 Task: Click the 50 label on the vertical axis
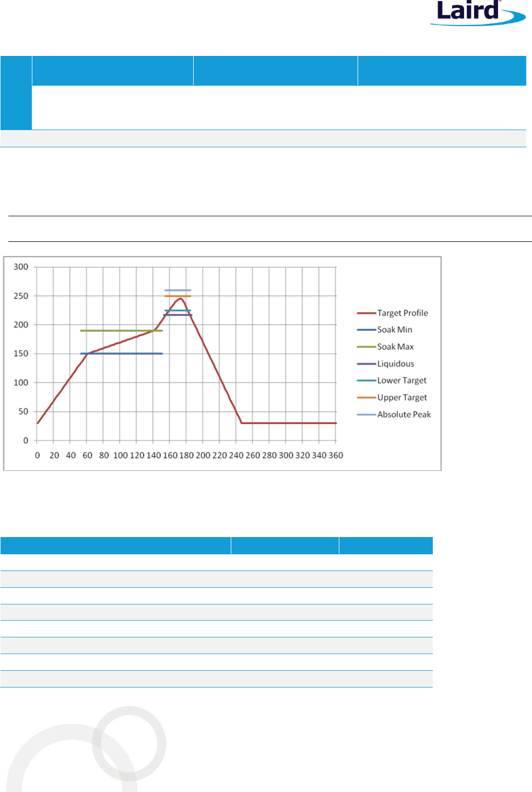[23, 412]
